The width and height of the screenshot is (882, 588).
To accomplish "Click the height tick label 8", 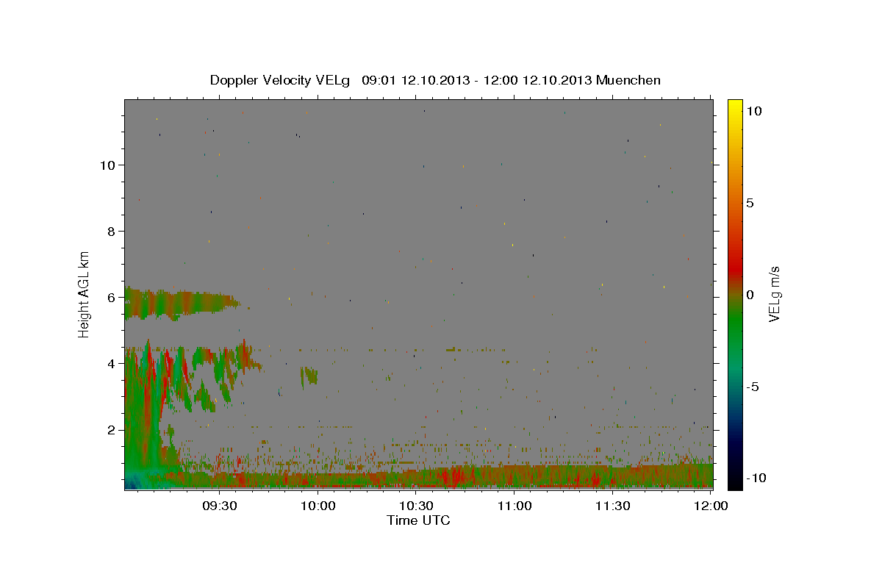I will (x=111, y=231).
